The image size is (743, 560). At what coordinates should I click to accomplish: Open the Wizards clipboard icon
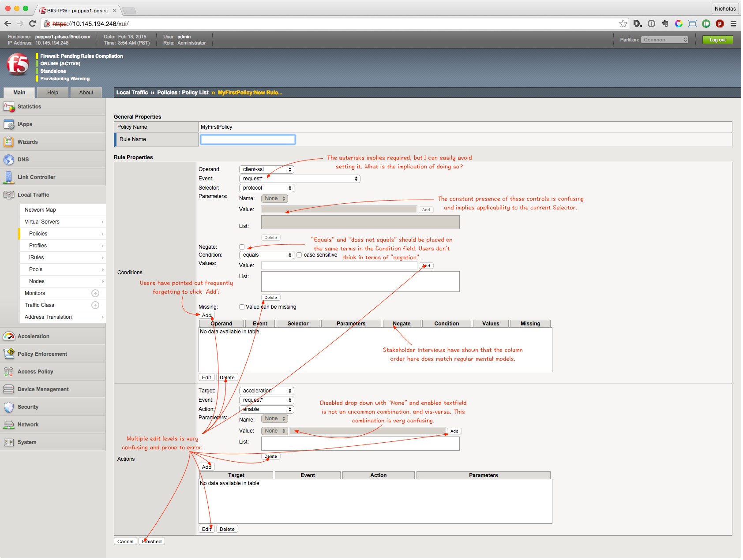9,142
